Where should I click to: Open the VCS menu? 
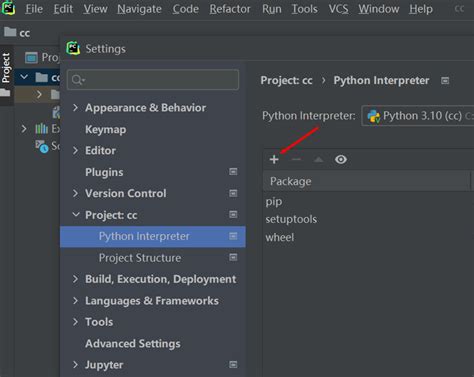(x=338, y=9)
